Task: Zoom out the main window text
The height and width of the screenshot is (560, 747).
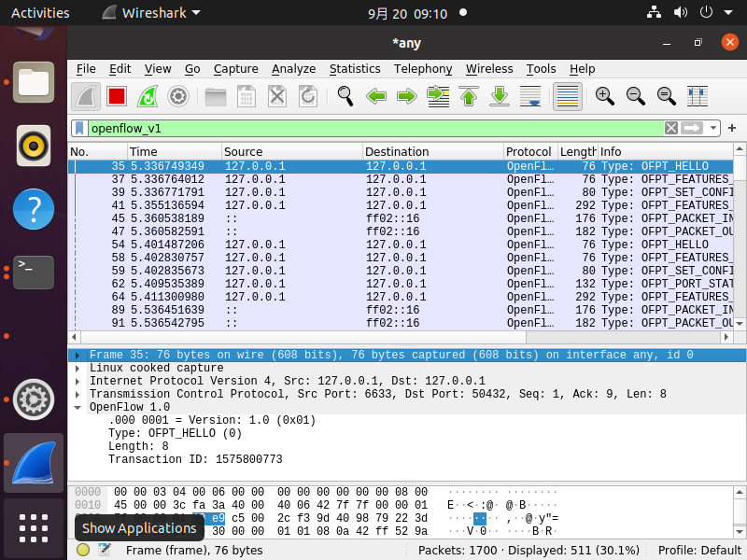Action: (636, 97)
